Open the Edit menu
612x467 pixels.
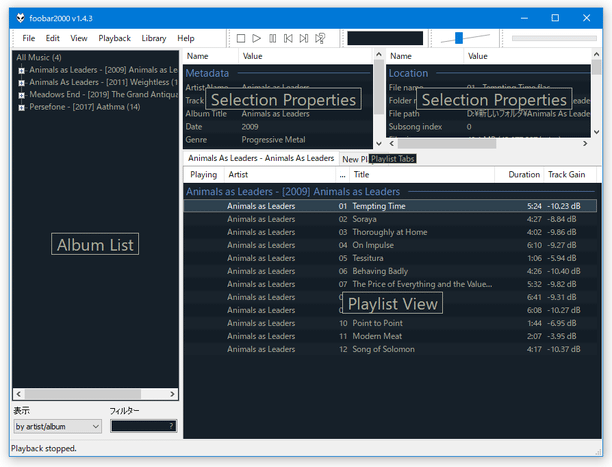point(52,38)
